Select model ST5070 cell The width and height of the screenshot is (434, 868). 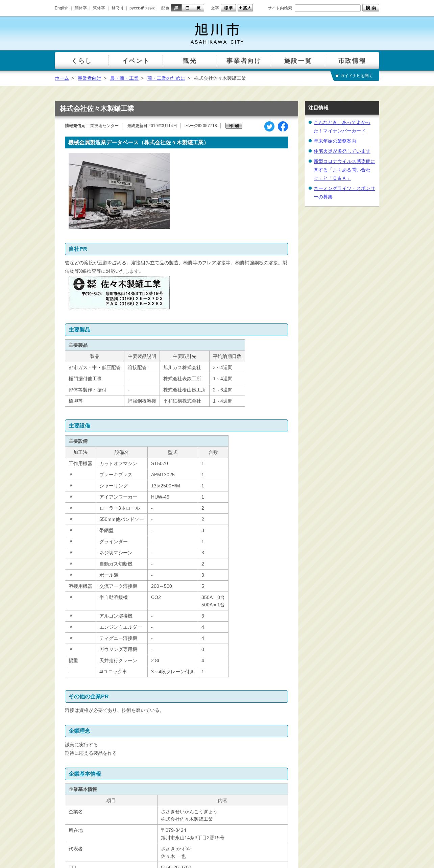coord(173,463)
